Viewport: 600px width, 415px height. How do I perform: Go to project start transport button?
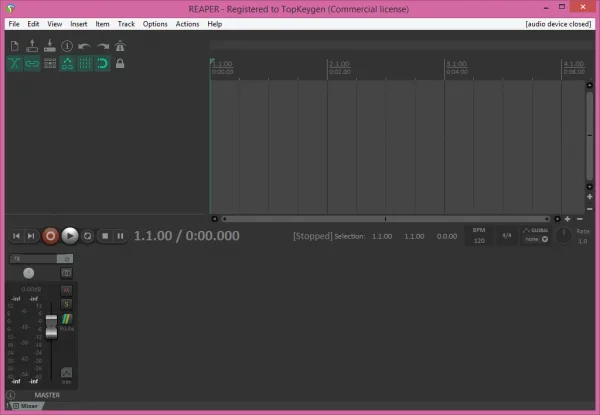16,236
